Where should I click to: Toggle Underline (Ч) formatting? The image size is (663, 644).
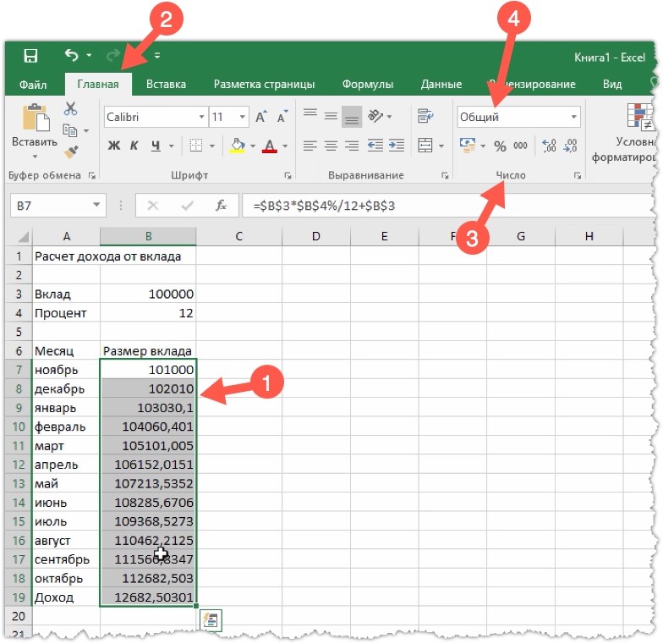156,146
